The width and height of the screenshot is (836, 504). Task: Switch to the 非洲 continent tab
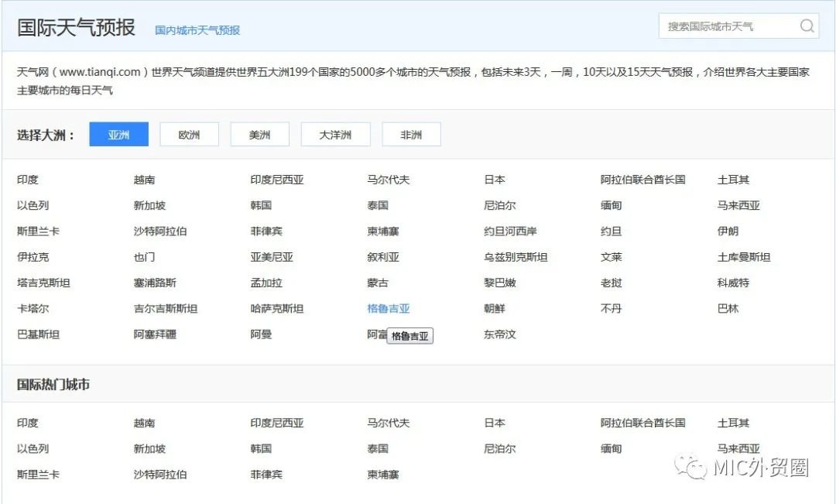click(x=411, y=133)
